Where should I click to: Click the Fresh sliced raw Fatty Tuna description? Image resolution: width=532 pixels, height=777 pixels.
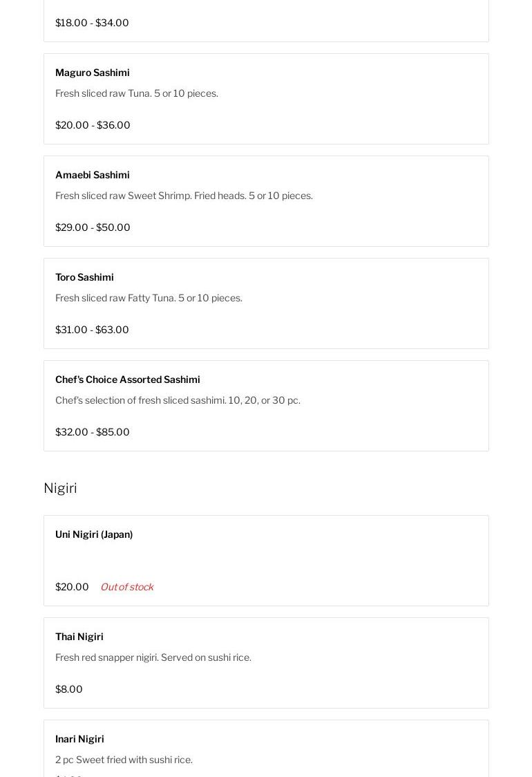coord(149,298)
